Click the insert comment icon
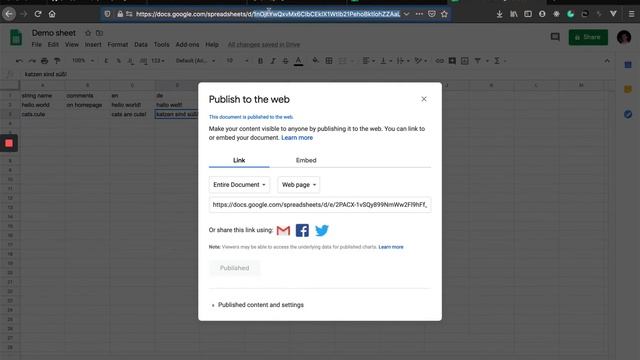 pos(452,61)
